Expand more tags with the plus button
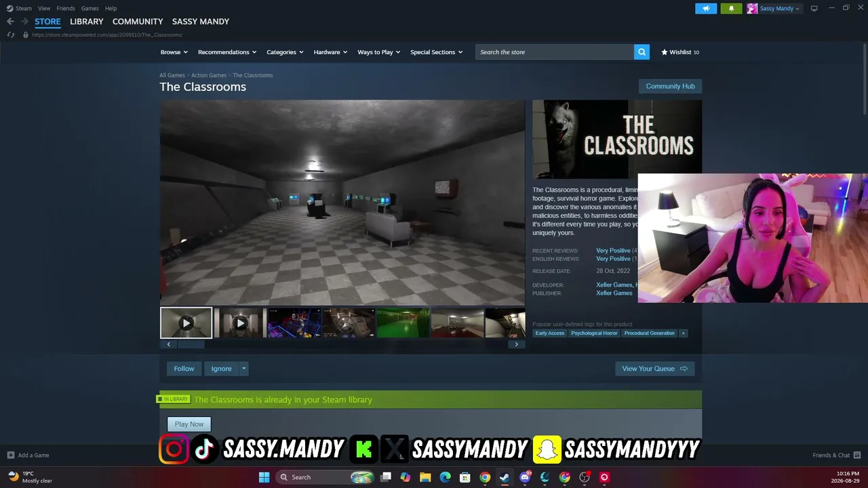This screenshot has height=488, width=868. tap(683, 333)
